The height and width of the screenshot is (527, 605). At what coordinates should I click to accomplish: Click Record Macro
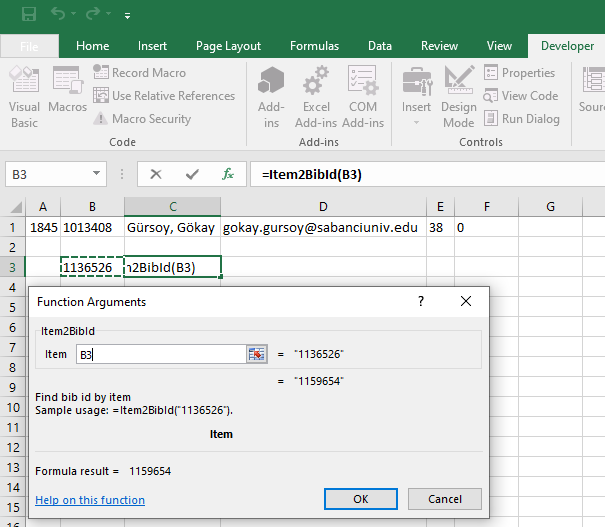pyautogui.click(x=140, y=73)
